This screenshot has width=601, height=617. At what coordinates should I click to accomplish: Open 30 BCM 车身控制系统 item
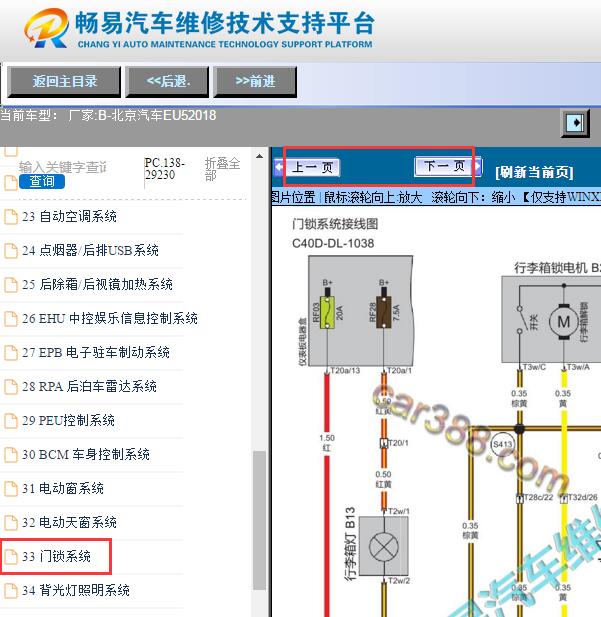coord(86,454)
